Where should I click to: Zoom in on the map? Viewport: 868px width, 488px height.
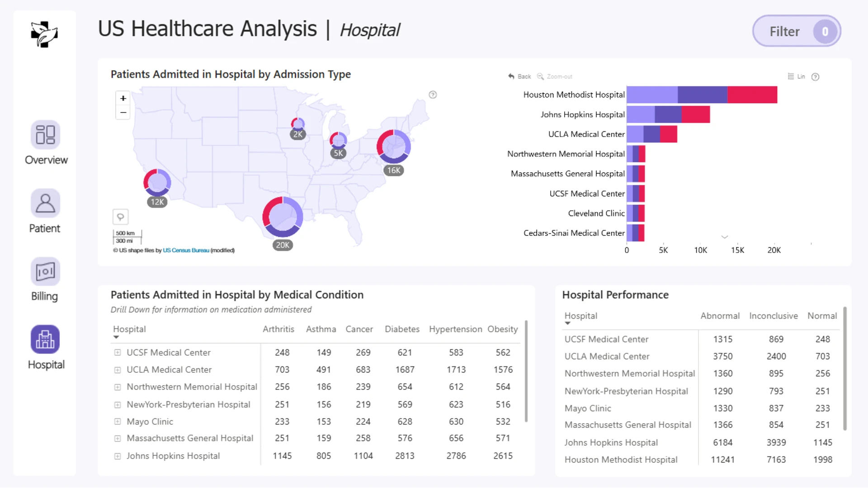(123, 98)
